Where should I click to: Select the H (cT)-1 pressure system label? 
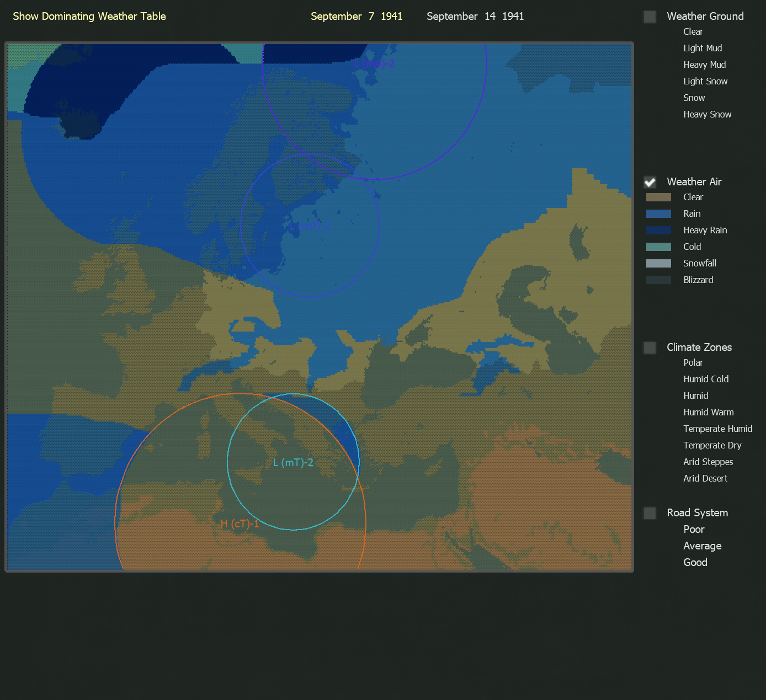point(240,524)
